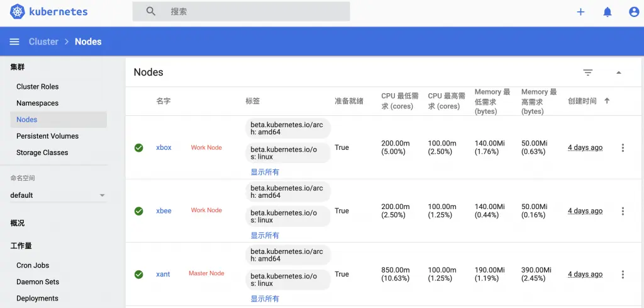Image resolution: width=644 pixels, height=308 pixels.
Task: Sort by creation time arrow
Action: click(x=607, y=101)
